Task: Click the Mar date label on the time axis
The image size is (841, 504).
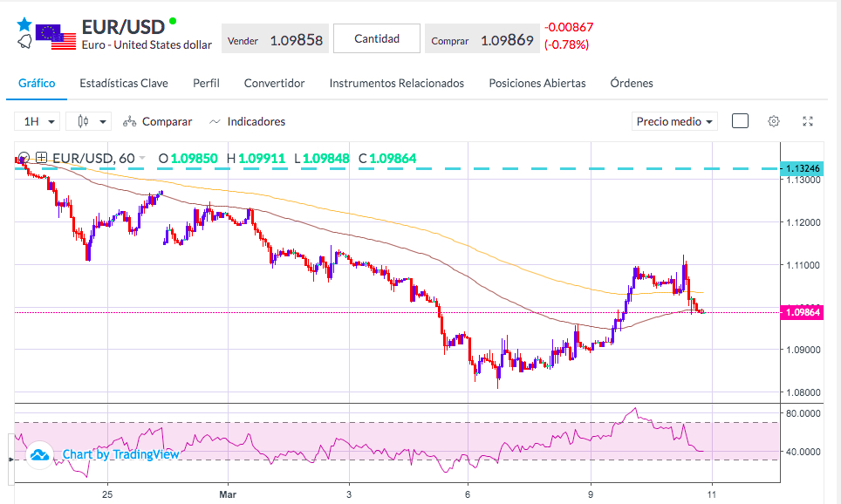Action: tap(228, 494)
